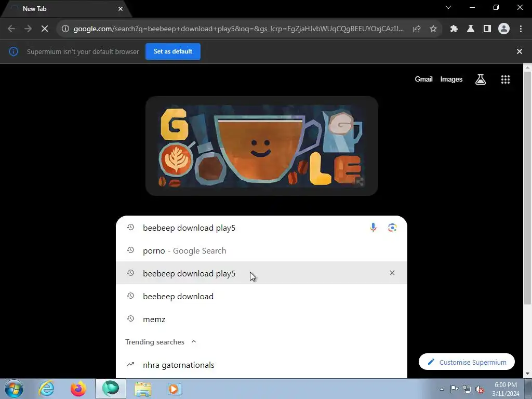Close the New Tab tab
Image resolution: width=532 pixels, height=399 pixels.
tap(121, 9)
